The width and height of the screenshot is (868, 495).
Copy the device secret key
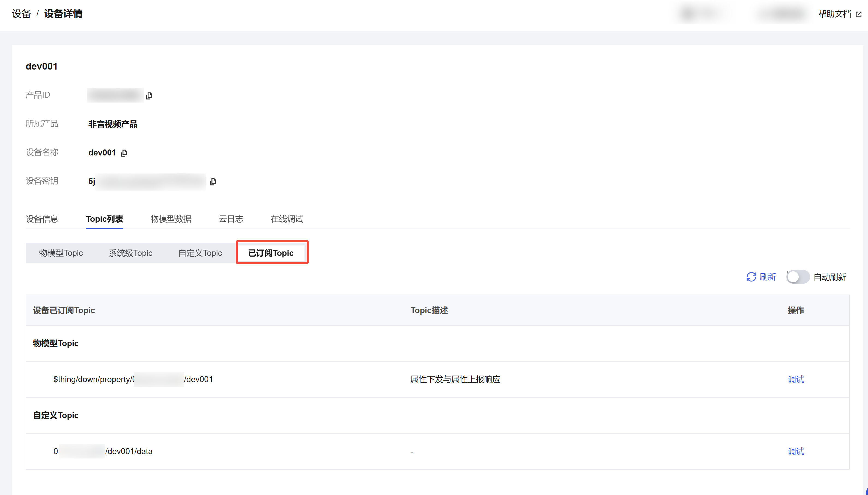(213, 182)
